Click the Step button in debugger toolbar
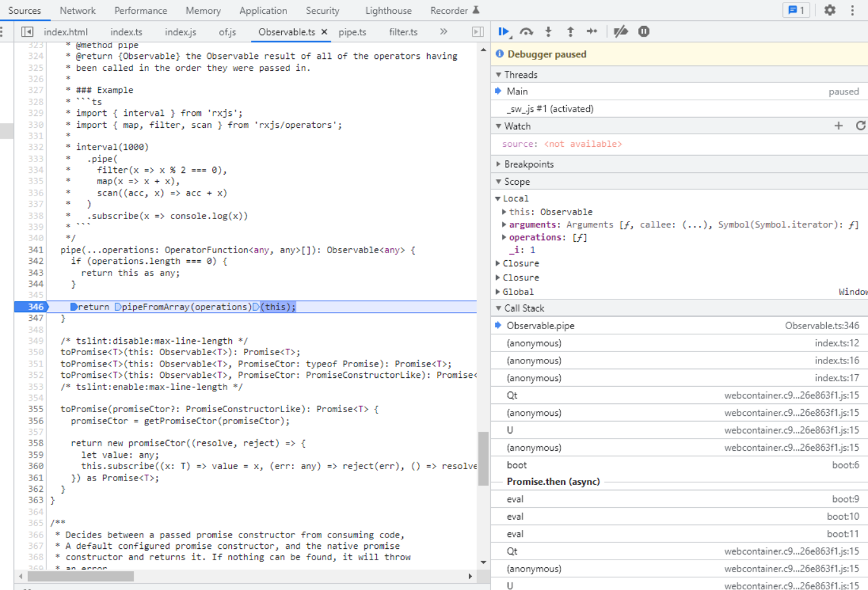Viewport: 868px width, 590px height. [592, 32]
